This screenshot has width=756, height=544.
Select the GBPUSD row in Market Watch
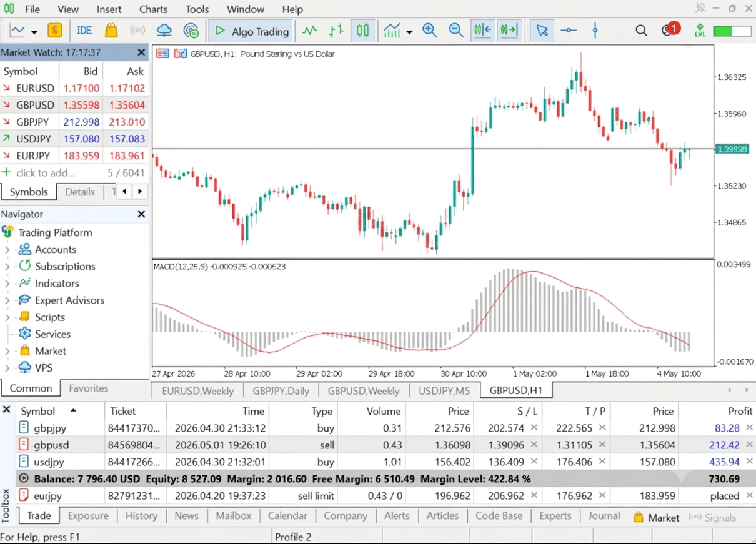[74, 105]
